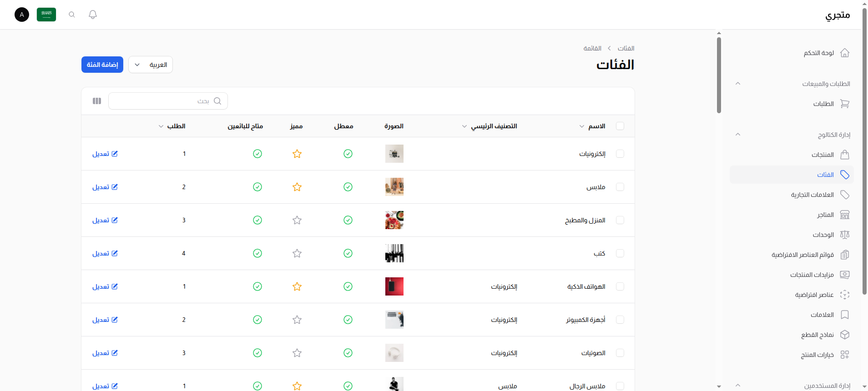
Task: Click the piece models cube icon
Action: pos(845,335)
